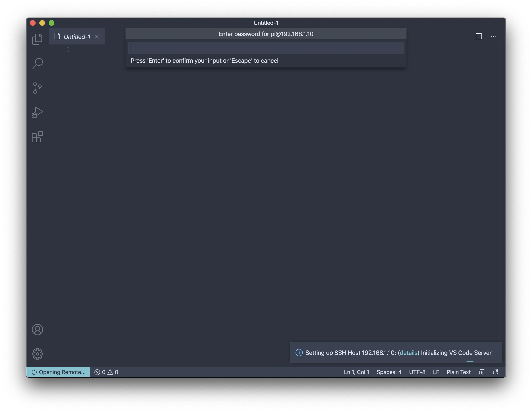The height and width of the screenshot is (412, 532).
Task: Split the editor with the split icon
Action: (x=479, y=36)
